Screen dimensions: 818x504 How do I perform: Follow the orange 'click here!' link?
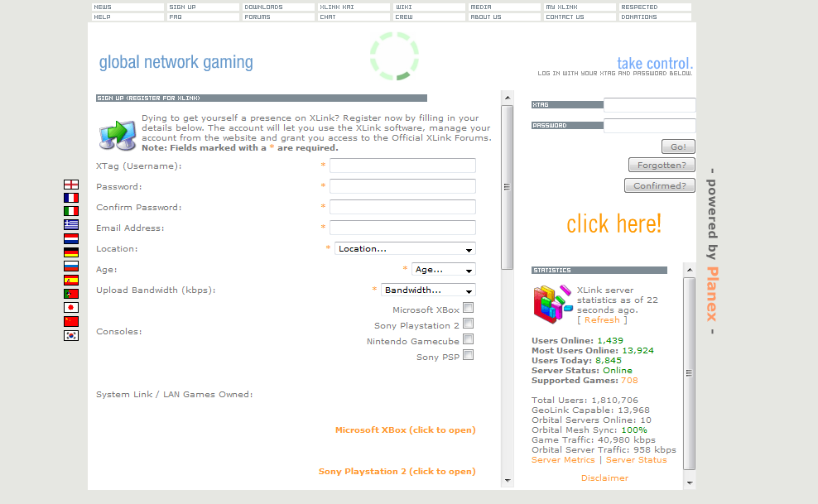tap(614, 224)
